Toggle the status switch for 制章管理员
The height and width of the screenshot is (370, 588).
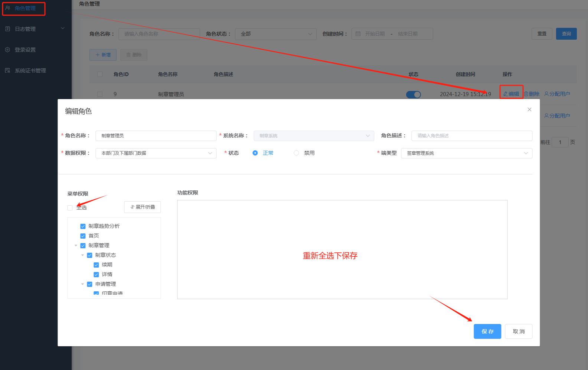click(x=413, y=95)
